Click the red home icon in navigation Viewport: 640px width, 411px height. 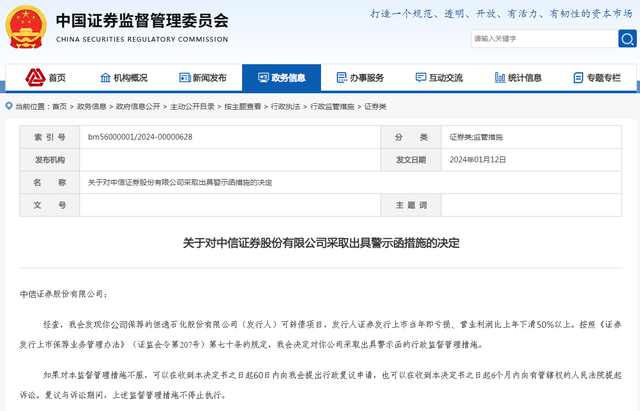[x=35, y=78]
